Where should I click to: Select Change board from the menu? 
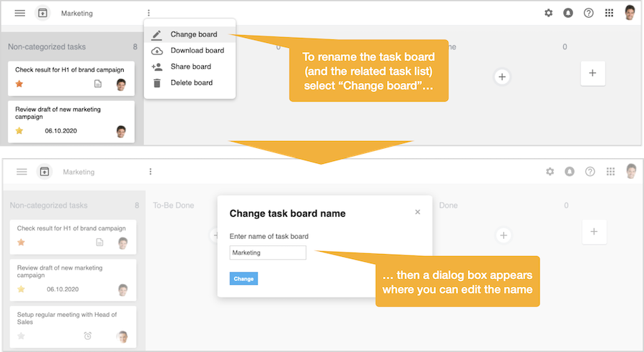190,34
